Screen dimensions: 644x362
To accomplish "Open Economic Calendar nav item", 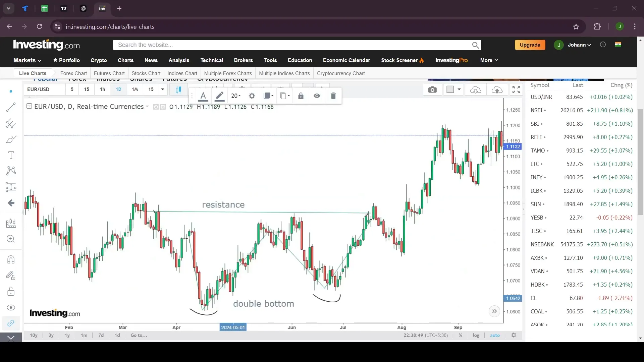I will [346, 60].
